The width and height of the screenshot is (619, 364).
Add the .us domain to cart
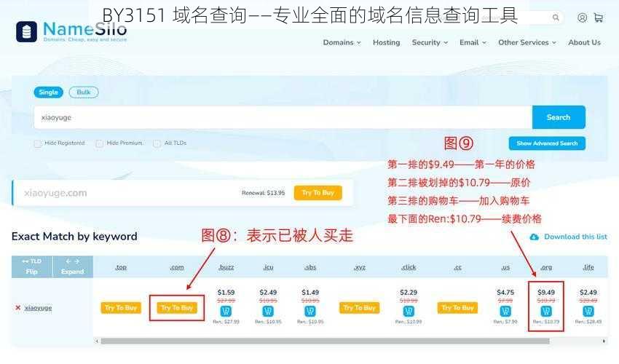505,311
